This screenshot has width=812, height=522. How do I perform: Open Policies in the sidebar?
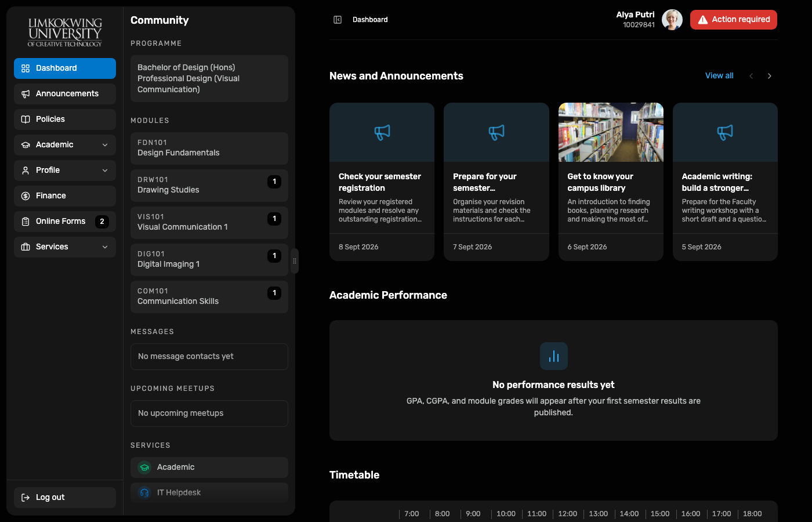[65, 119]
